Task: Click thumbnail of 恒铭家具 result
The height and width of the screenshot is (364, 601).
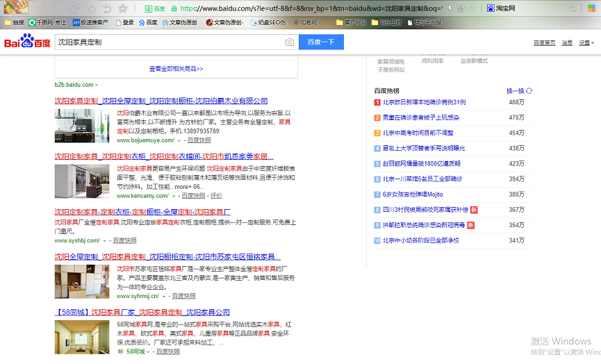Action: click(x=82, y=281)
